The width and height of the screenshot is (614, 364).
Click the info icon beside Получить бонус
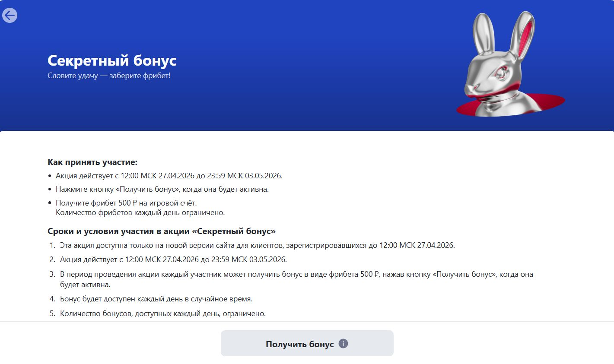343,344
